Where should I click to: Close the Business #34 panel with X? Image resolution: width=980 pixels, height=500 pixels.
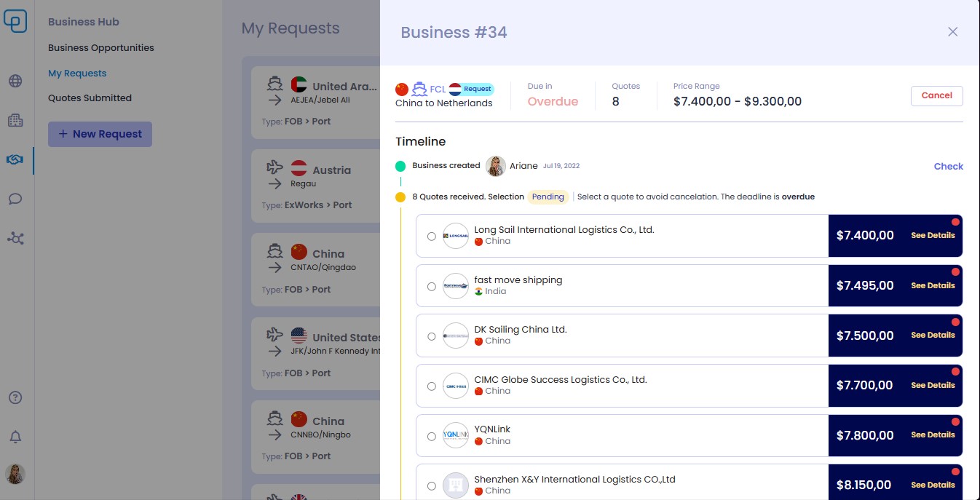[952, 32]
